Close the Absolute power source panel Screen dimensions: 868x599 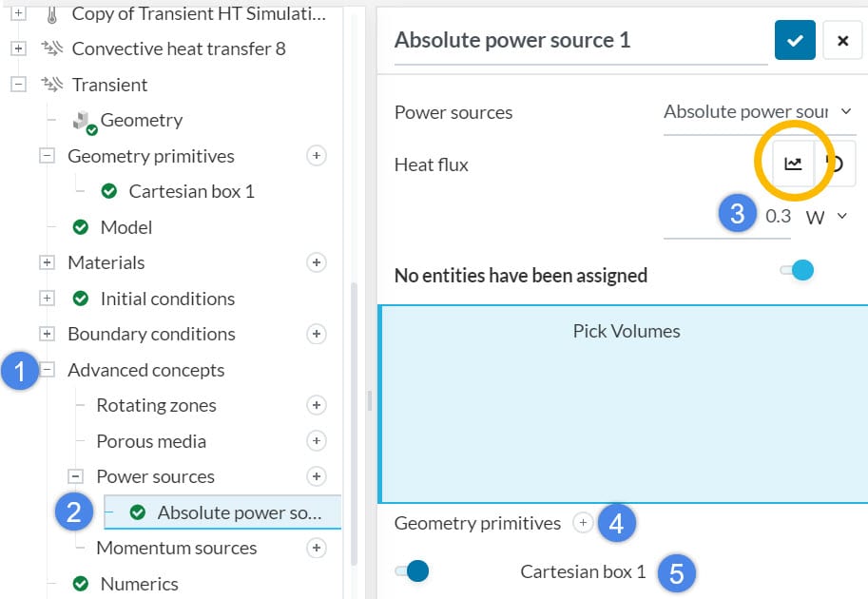842,41
